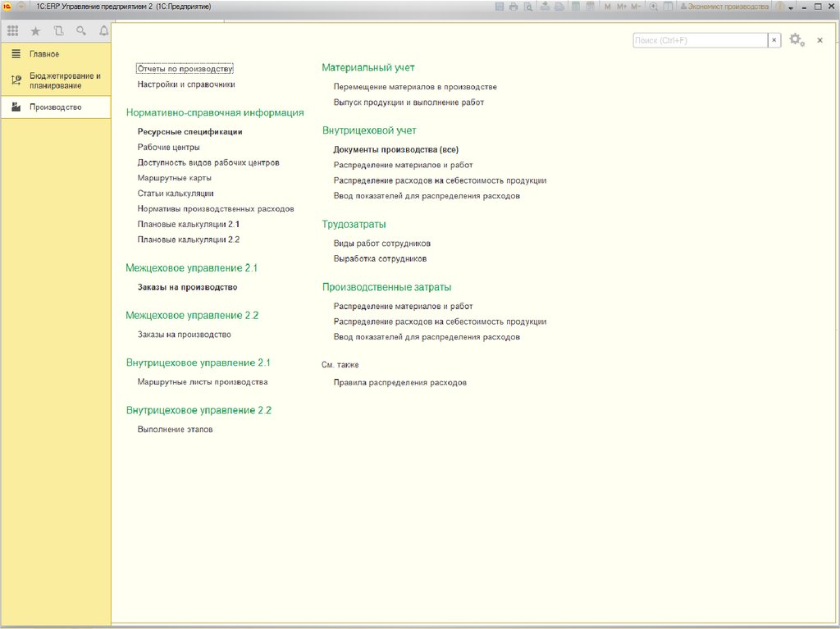The height and width of the screenshot is (629, 840).
Task: Select the Производство section in the sidebar
Action: tap(55, 107)
